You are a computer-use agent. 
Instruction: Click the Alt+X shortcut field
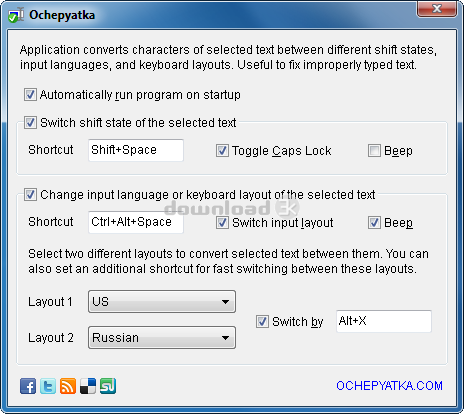384,321
